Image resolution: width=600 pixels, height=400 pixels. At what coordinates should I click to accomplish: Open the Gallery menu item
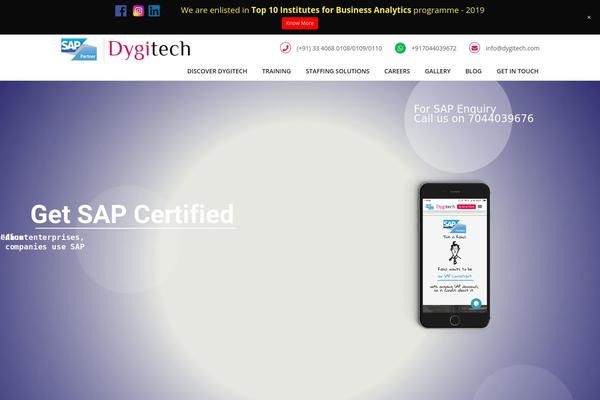tap(437, 71)
